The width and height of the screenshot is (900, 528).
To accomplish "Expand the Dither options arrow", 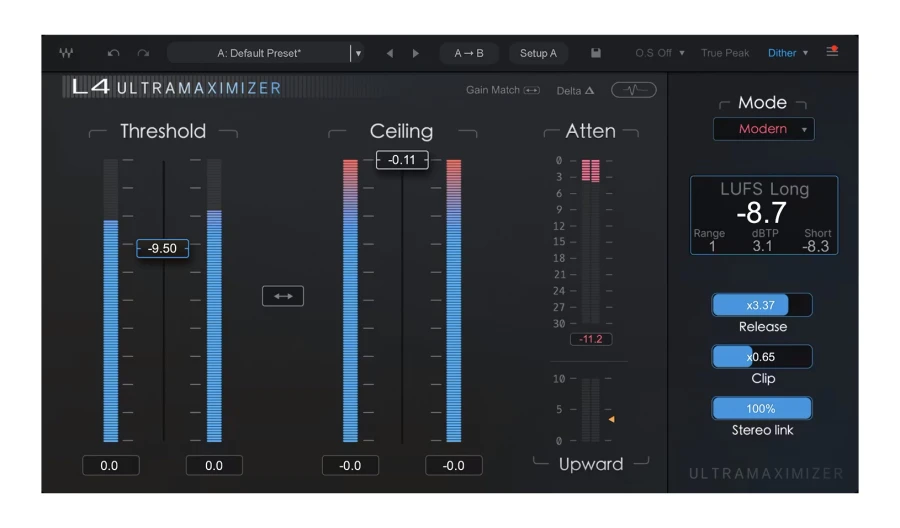I will [805, 53].
